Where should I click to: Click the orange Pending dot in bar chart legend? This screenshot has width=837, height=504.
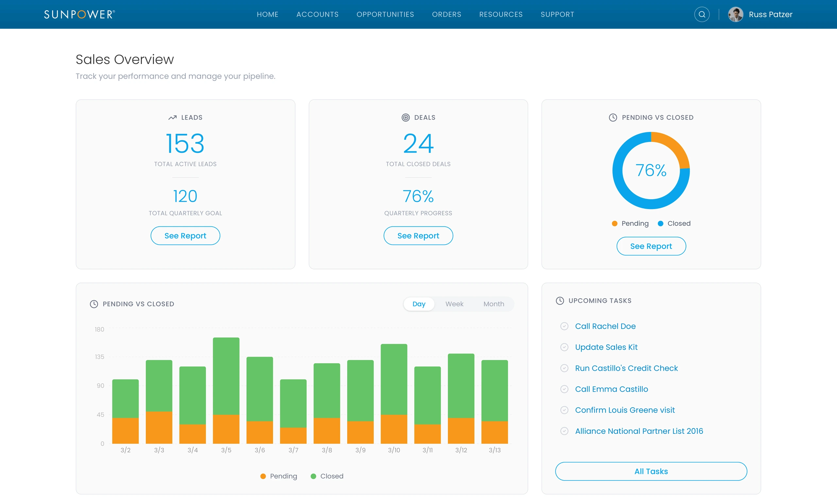pos(263,476)
